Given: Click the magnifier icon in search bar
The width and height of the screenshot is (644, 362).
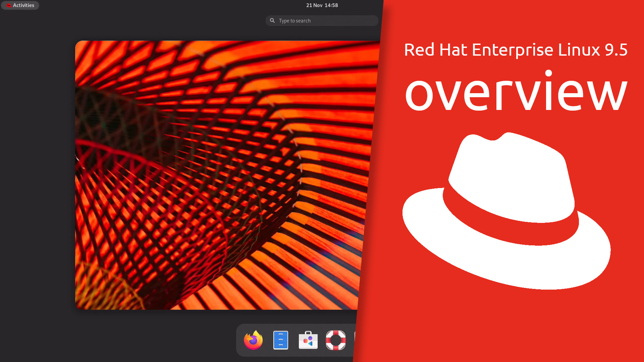Looking at the screenshot, I should click(x=272, y=20).
